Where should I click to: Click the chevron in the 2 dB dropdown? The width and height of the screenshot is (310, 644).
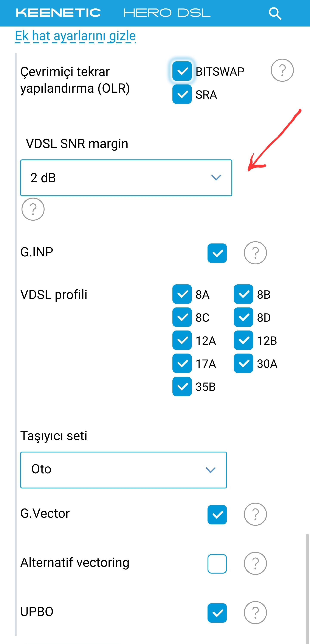216,178
